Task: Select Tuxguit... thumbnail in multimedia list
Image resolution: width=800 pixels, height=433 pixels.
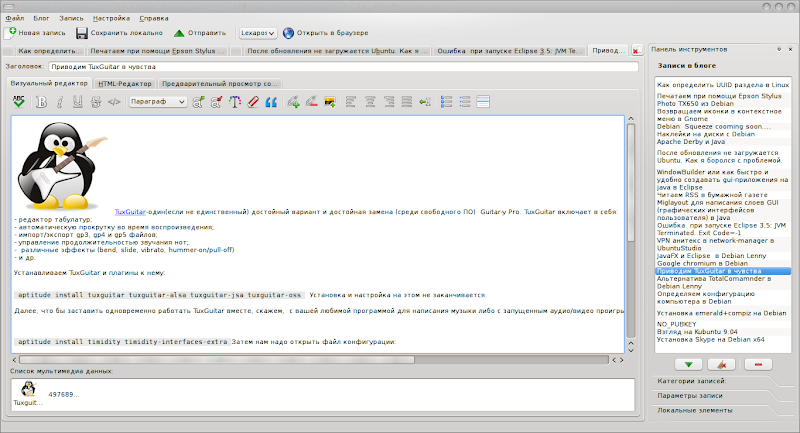Action: pos(28,393)
